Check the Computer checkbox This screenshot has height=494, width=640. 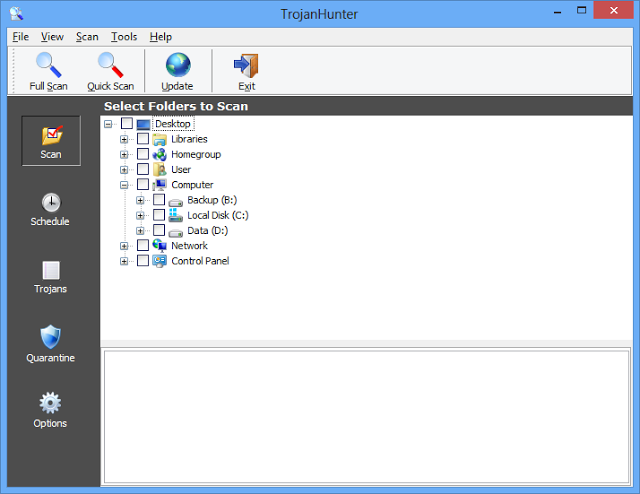point(143,185)
